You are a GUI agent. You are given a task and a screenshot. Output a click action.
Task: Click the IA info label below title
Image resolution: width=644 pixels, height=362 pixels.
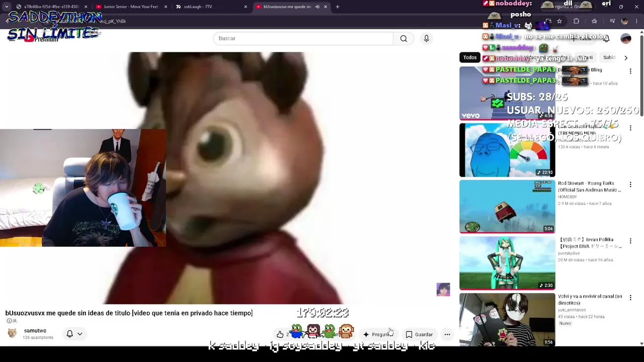pos(12,321)
